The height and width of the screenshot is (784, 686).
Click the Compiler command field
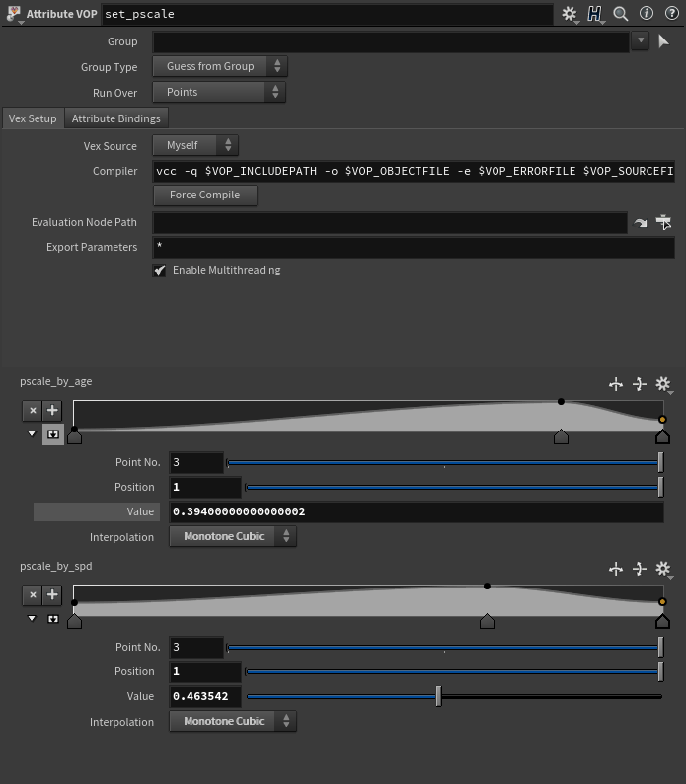click(x=414, y=171)
